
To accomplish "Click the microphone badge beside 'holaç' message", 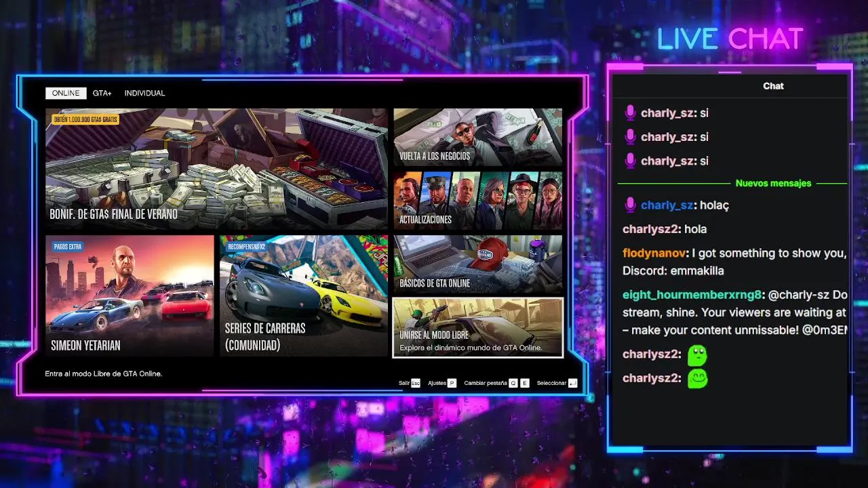I will [x=630, y=205].
